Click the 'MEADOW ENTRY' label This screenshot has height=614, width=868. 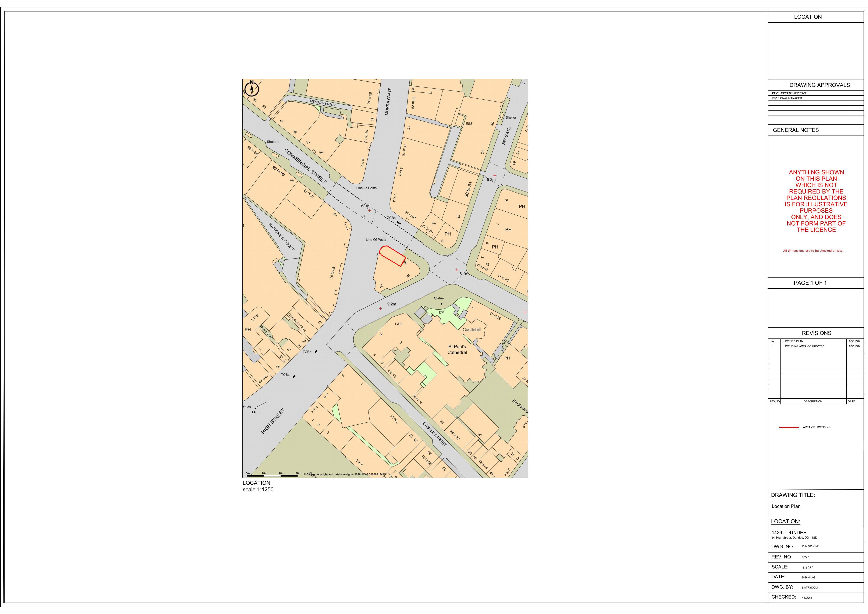[x=323, y=103]
